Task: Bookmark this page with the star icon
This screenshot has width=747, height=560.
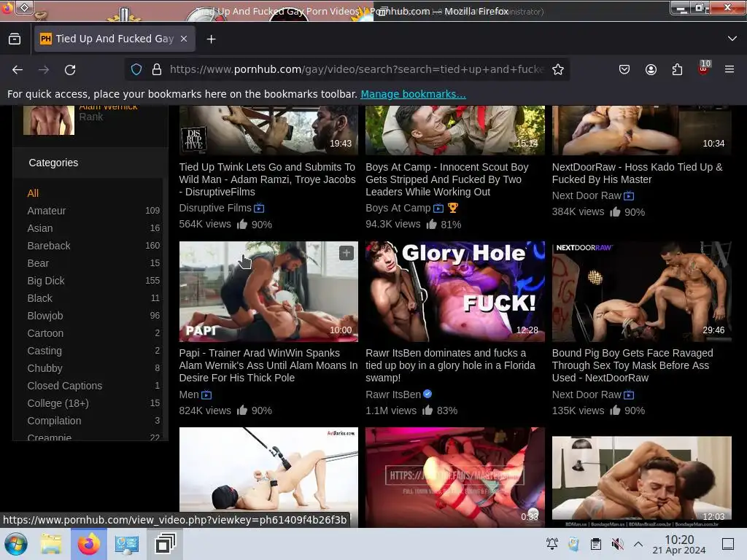Action: 558,69
